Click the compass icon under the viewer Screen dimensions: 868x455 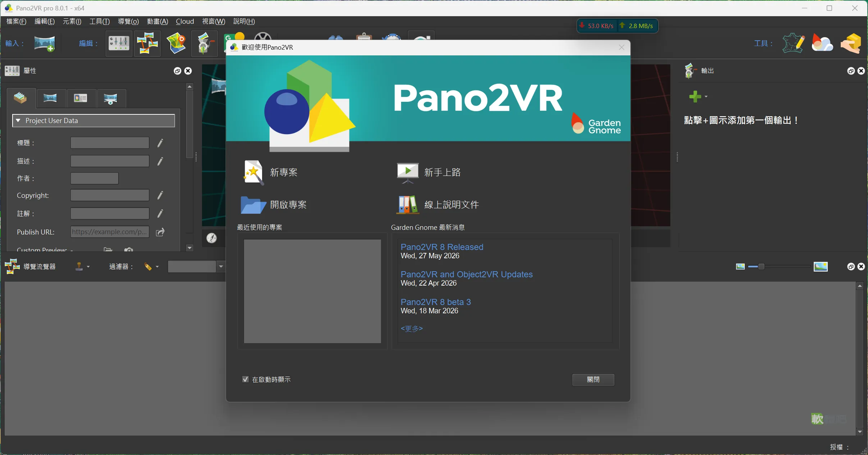[x=212, y=238]
